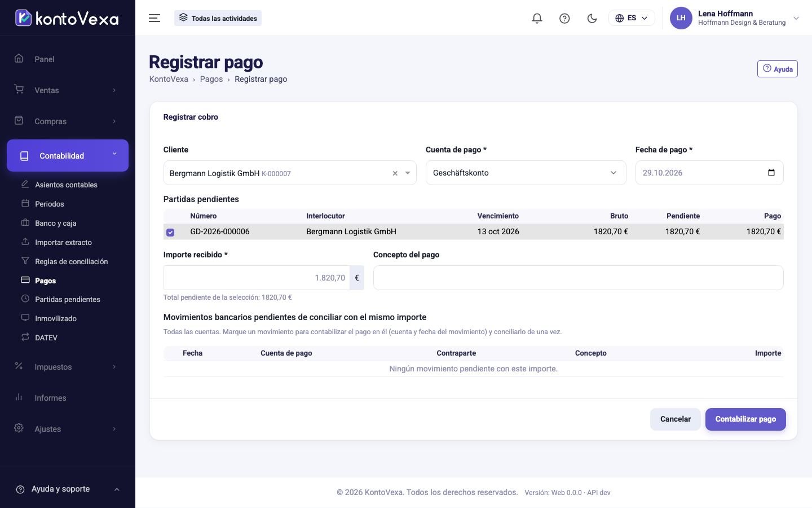Screen dimensions: 812x508
Task: Expand the Ayuda y soporte section
Action: pos(67,489)
